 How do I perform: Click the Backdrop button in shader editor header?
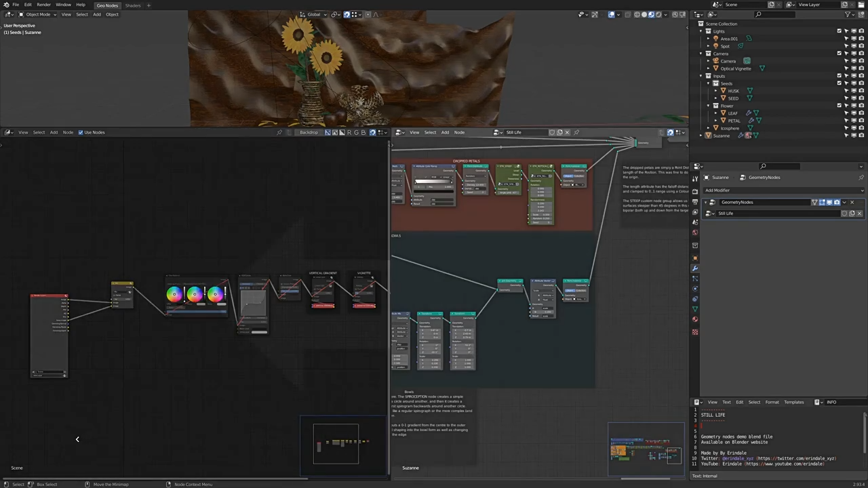coord(310,132)
